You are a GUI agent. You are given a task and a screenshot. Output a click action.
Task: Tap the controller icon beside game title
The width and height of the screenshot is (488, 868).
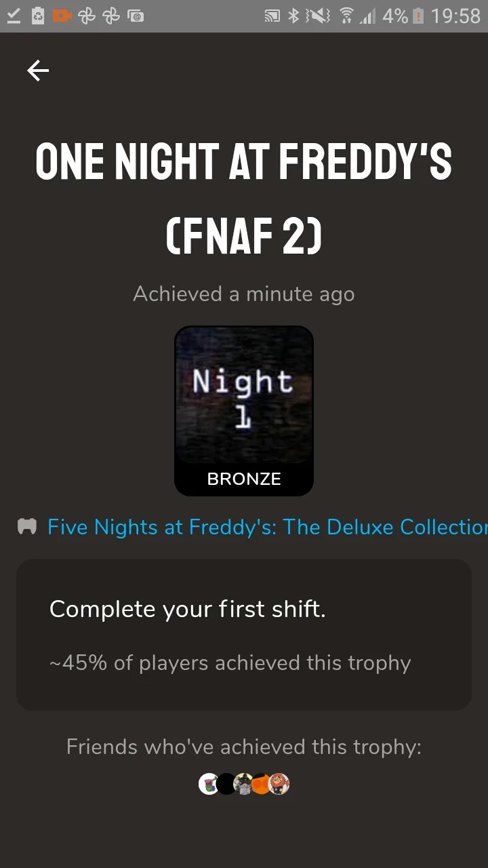point(27,527)
